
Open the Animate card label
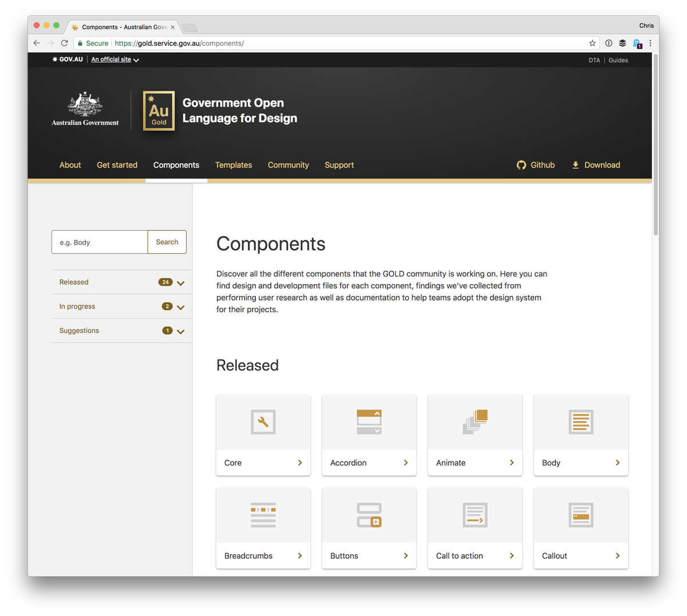click(x=451, y=463)
